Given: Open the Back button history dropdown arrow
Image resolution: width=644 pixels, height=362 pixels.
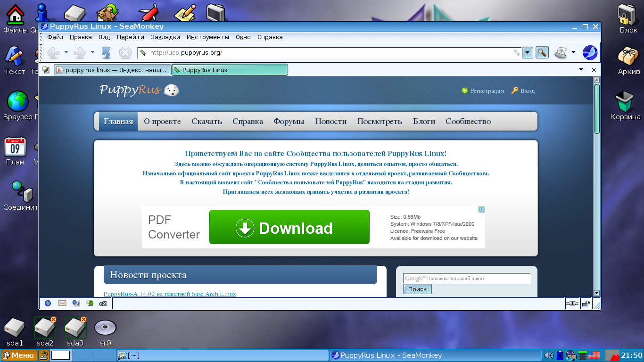Looking at the screenshot, I should [66, 52].
